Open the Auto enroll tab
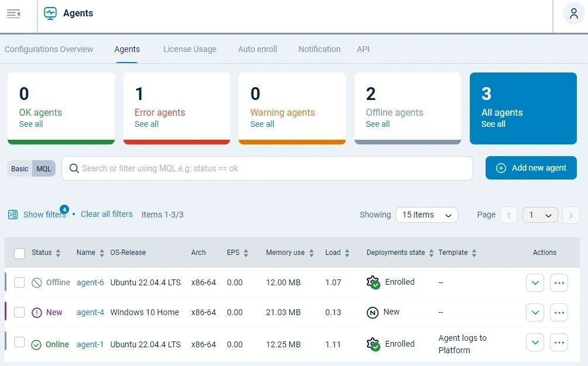The width and height of the screenshot is (588, 366). click(257, 49)
